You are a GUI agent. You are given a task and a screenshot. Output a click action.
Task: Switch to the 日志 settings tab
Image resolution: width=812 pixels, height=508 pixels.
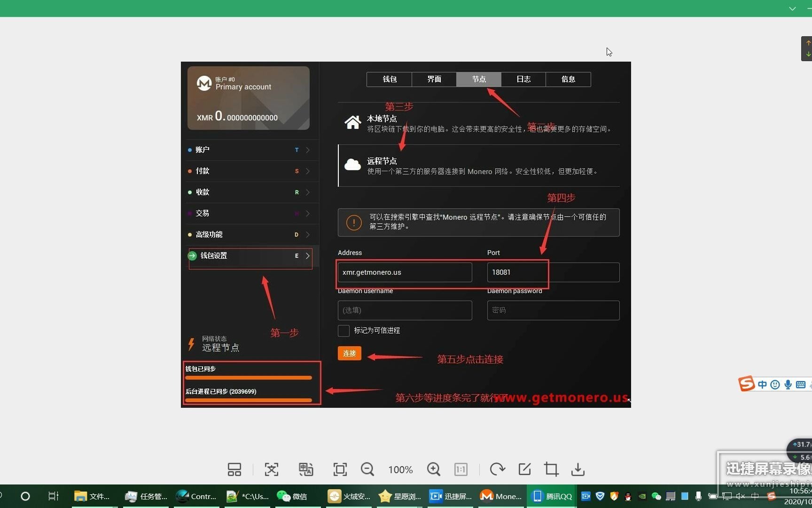coord(523,79)
